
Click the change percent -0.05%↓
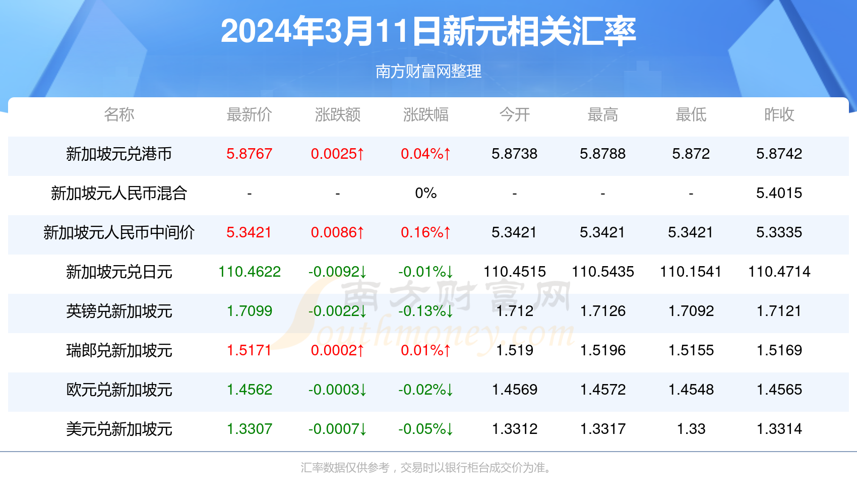coord(426,429)
